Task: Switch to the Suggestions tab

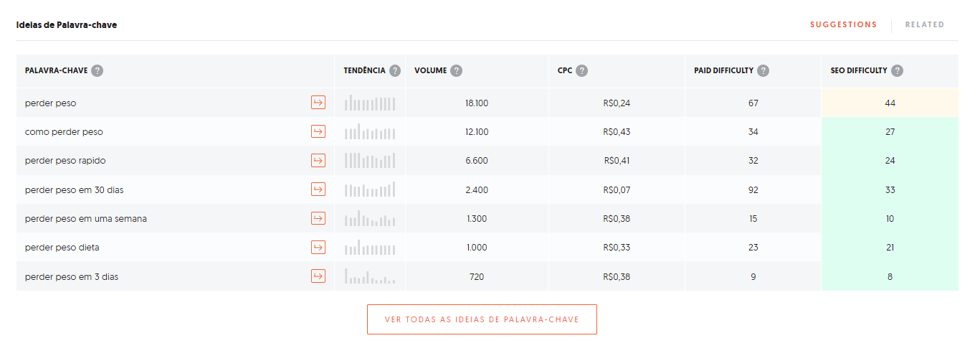Action: click(843, 24)
